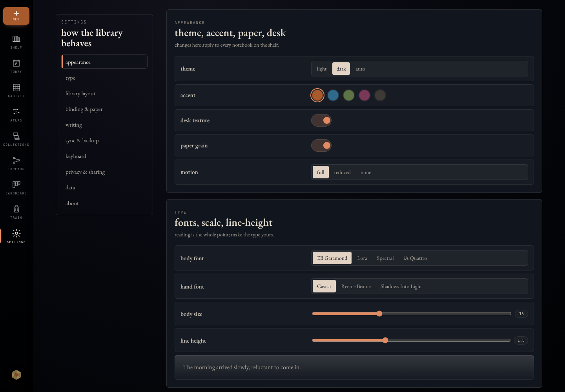
Task: Click the body size slider handle
Action: (x=379, y=314)
